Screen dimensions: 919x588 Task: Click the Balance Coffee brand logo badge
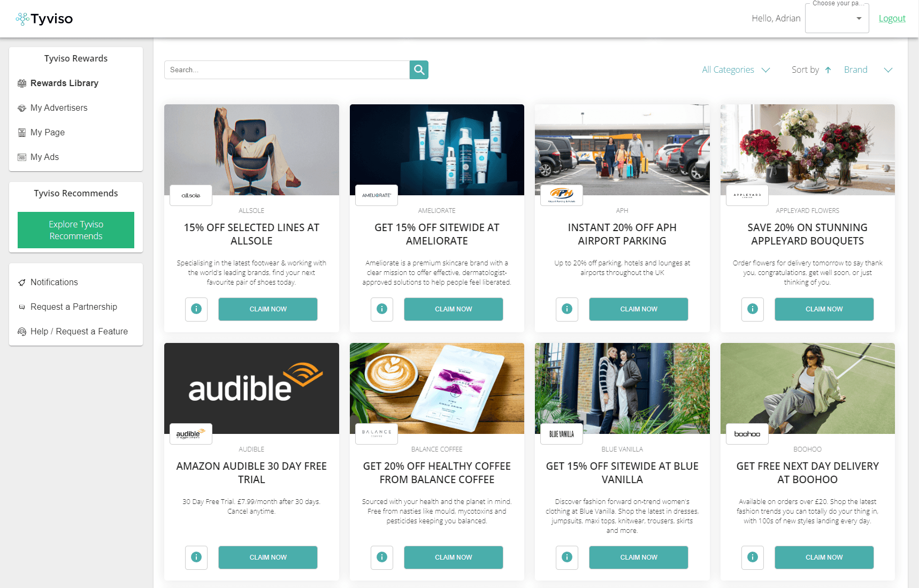[377, 434]
